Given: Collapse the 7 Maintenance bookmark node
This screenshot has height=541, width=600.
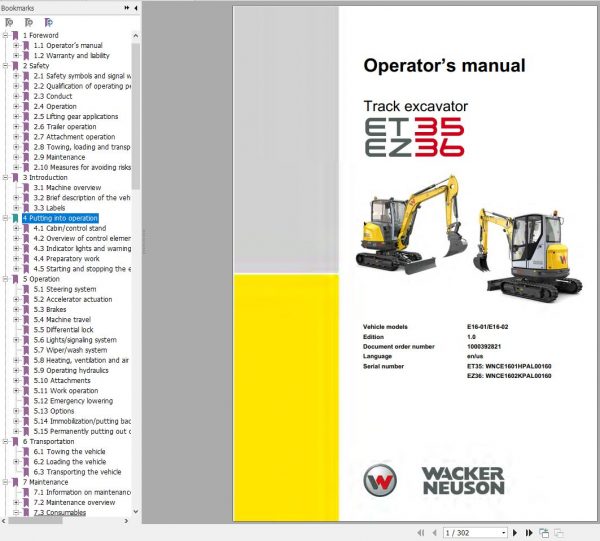Looking at the screenshot, I should (x=5, y=482).
